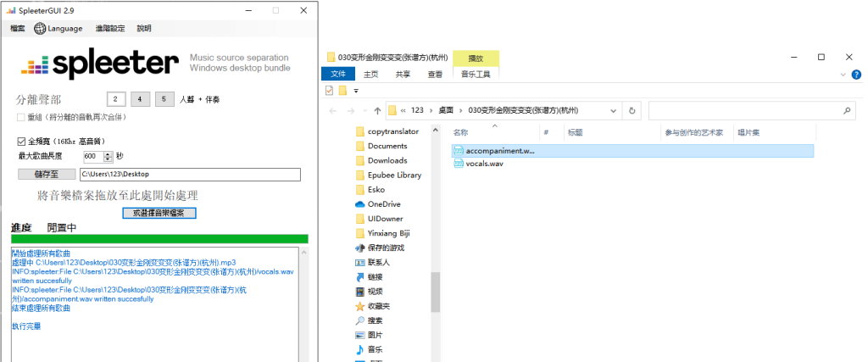Open the recent locations dropdown arrow
The image size is (868, 362).
[x=364, y=111]
